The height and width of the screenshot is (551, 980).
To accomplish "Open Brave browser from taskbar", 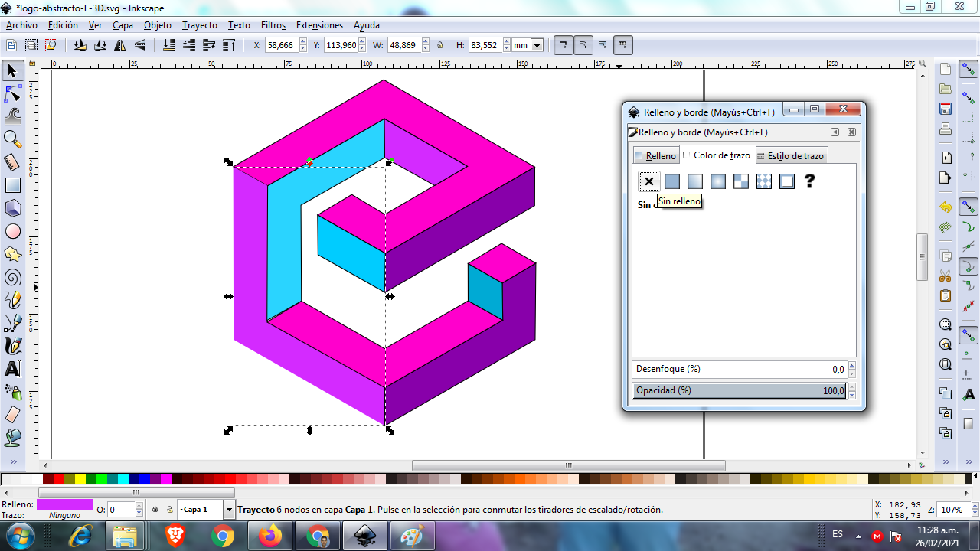I will [x=175, y=536].
